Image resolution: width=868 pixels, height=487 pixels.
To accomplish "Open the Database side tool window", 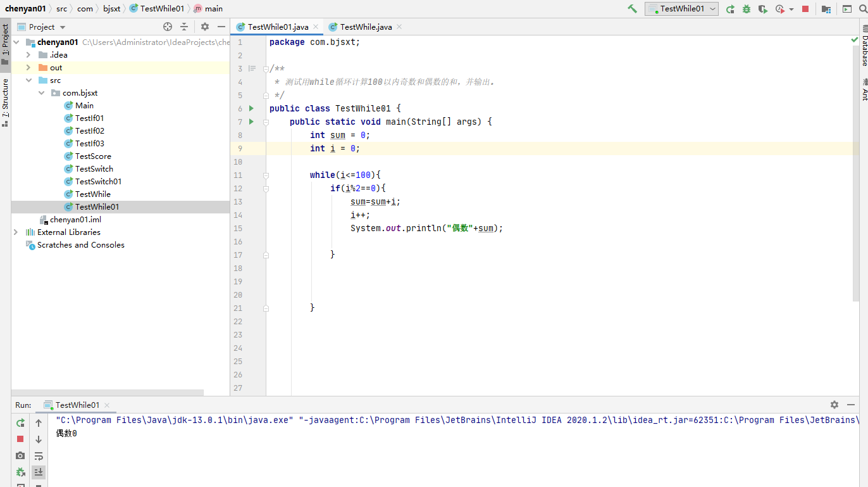I will [x=864, y=46].
